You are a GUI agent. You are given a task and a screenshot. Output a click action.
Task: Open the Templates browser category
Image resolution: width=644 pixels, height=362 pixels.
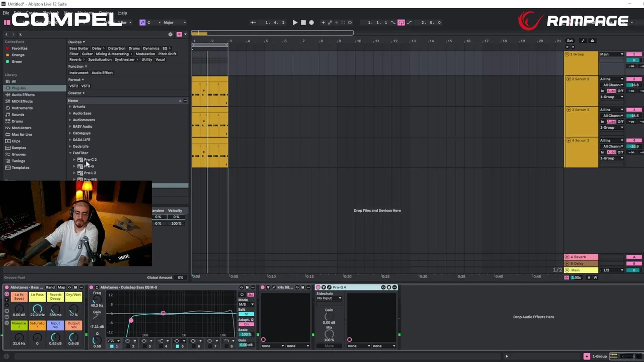coord(35,167)
